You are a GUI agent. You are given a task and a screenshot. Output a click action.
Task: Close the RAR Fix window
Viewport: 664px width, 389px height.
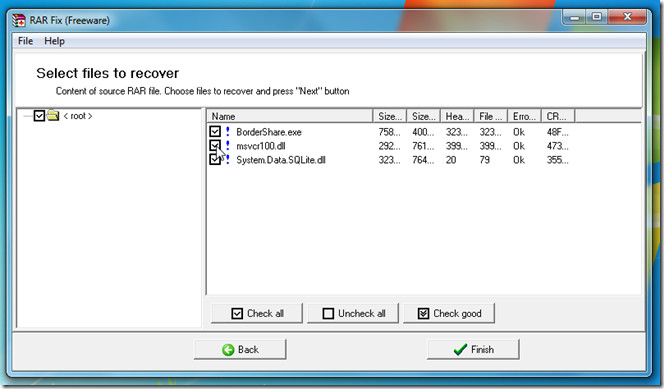627,17
